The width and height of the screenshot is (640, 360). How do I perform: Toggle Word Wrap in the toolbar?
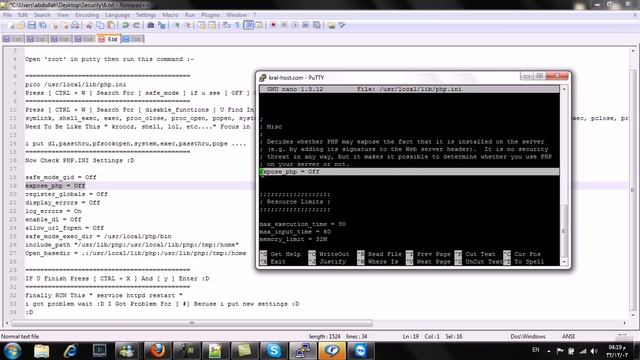coord(227,25)
